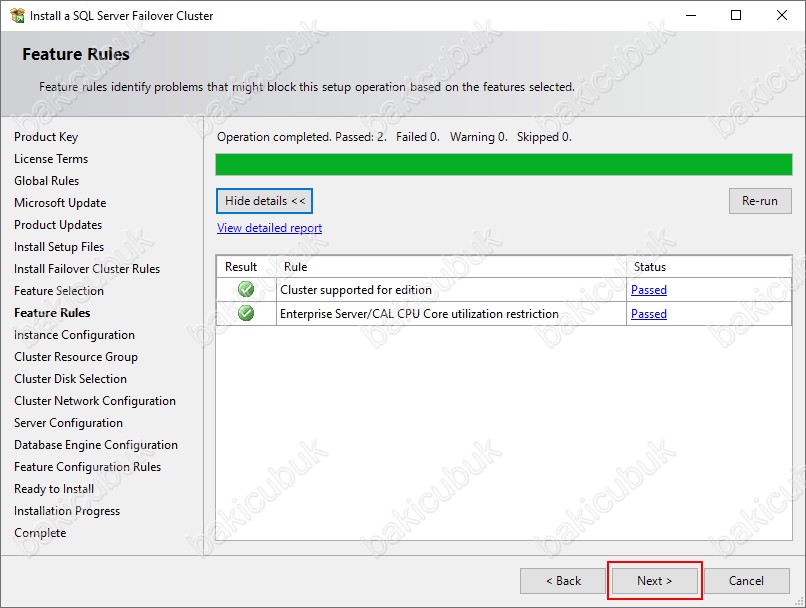Select Feature Selection step in sidebar

(59, 291)
